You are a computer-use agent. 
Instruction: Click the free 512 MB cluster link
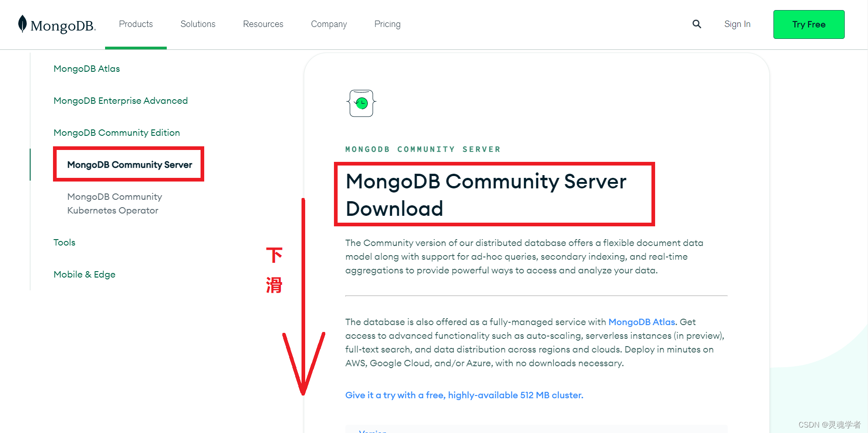(464, 395)
